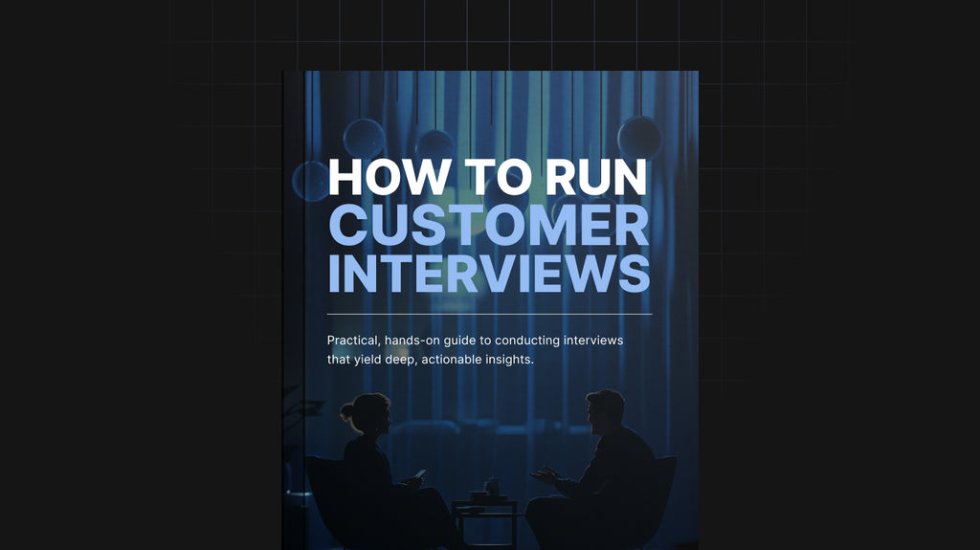Click the blue word "CUSTOMER"
The height and width of the screenshot is (550, 980).
tap(488, 227)
